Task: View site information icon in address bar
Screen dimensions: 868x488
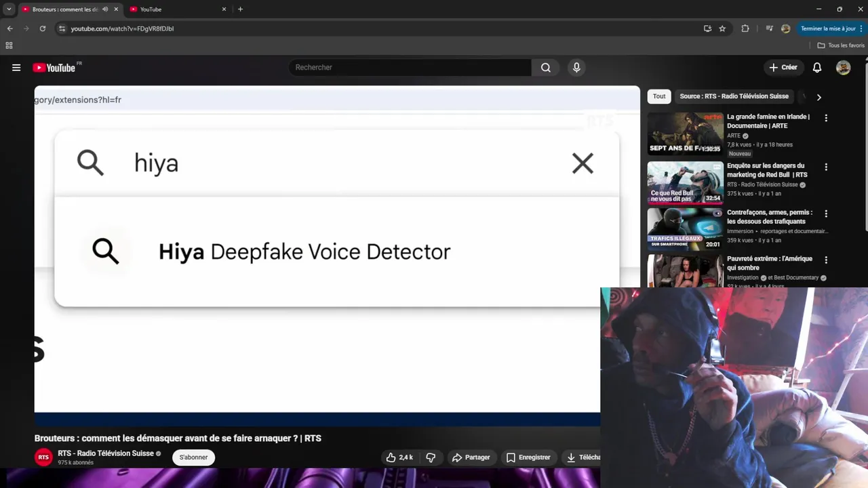Action: pyautogui.click(x=62, y=28)
